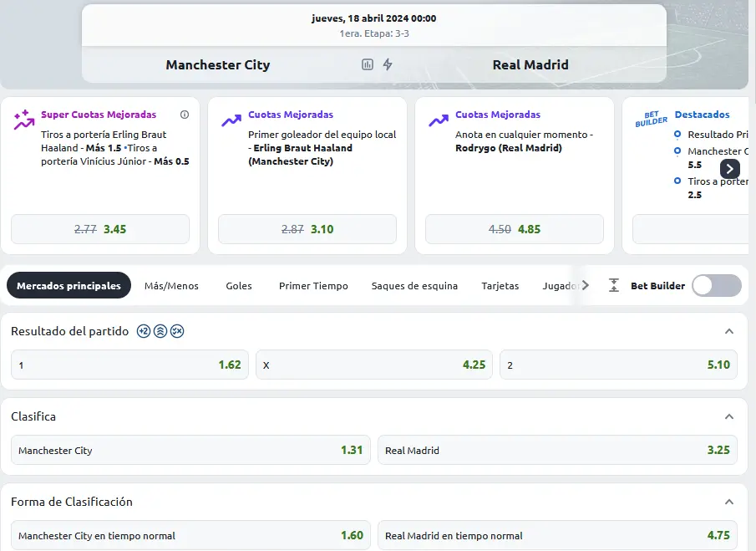Click the +2 badge next to Resultado del partido
Screen dimensions: 756x551
click(144, 331)
